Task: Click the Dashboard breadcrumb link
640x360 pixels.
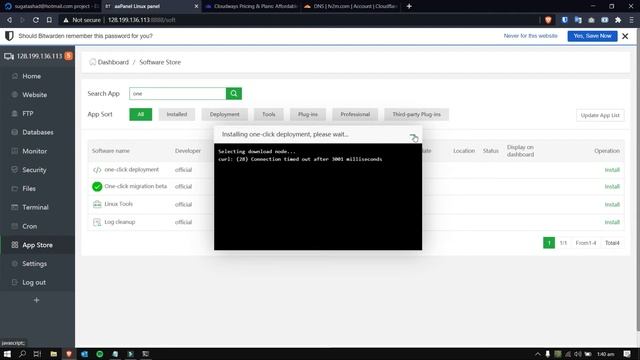Action: tap(113, 62)
